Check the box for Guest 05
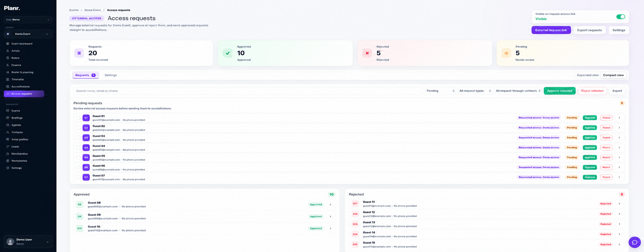Viewport: 644px width, 252px height. coord(78,157)
